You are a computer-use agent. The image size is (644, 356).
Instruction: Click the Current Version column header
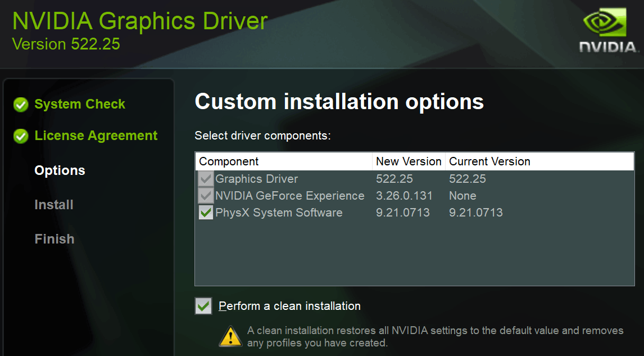click(539, 161)
